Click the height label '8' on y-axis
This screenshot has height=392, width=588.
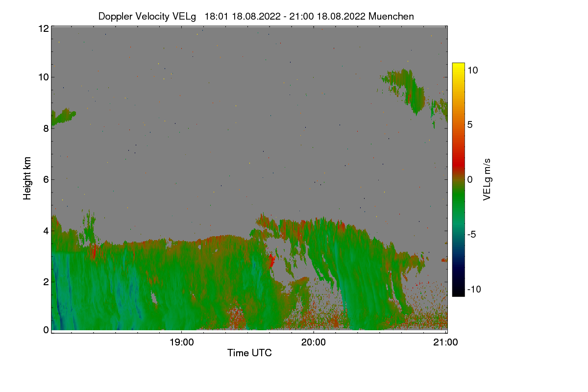point(46,129)
